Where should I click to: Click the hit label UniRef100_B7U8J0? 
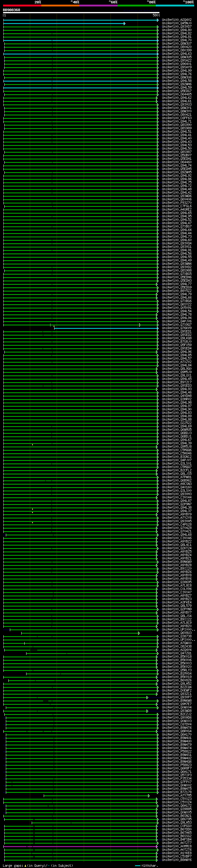point(177,342)
